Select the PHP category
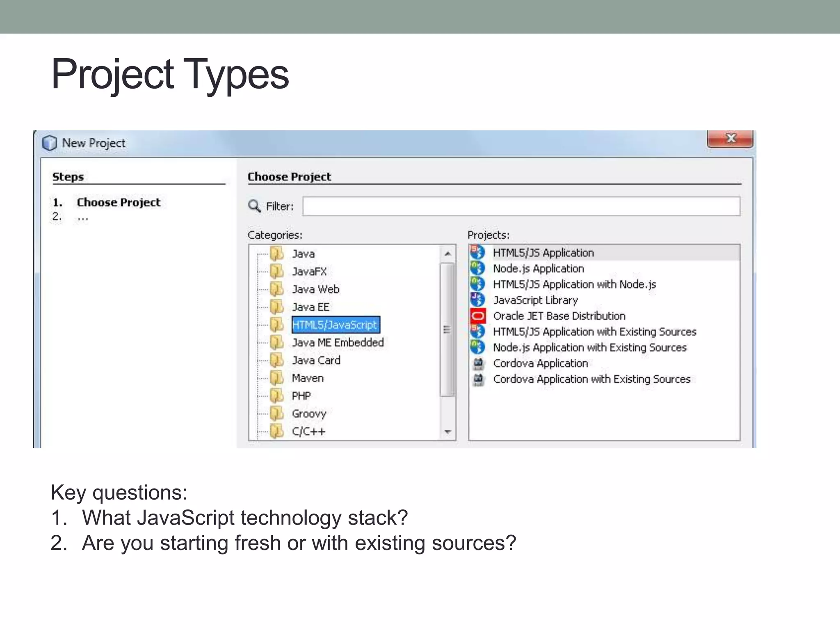840x630 pixels. (x=301, y=396)
